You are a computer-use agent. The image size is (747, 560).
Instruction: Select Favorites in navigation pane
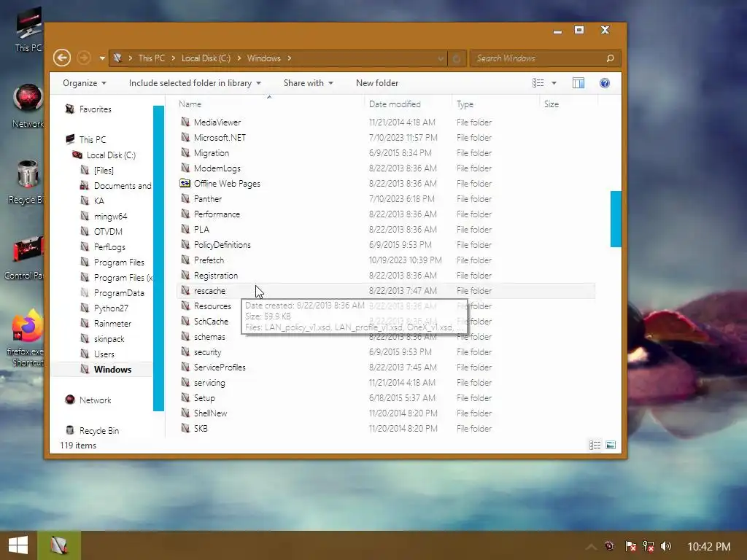[96, 109]
